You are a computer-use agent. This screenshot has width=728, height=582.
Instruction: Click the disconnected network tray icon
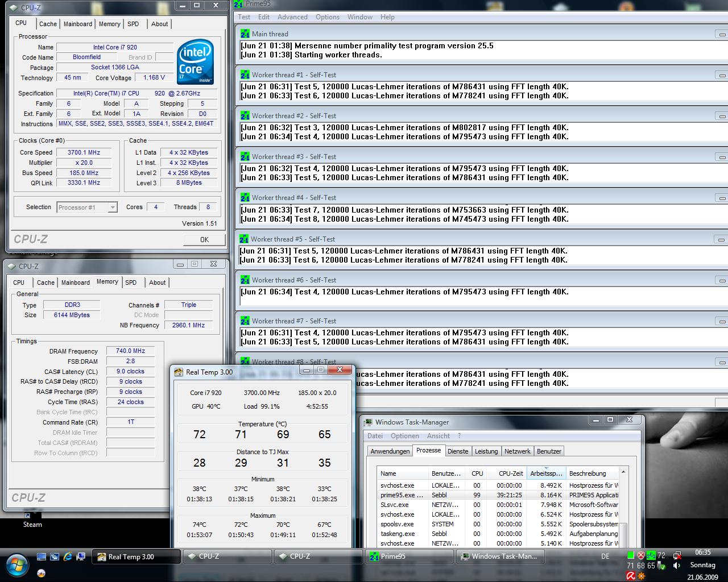coord(677,555)
